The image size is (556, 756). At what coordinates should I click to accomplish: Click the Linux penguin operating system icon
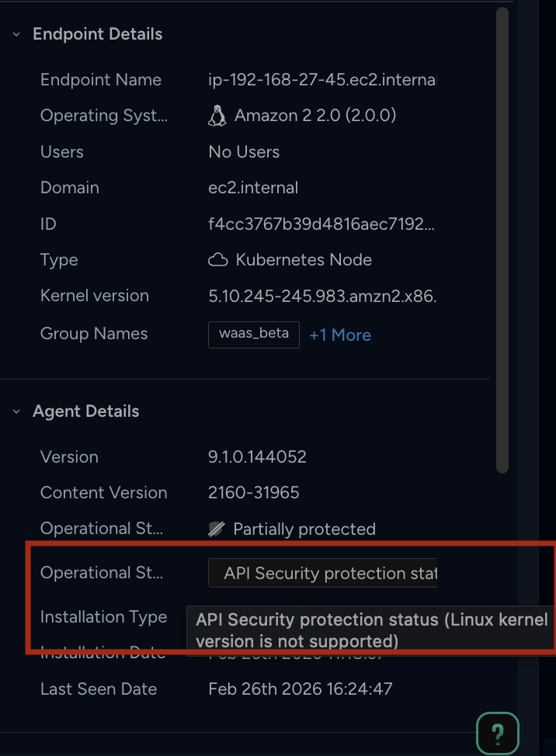point(217,116)
